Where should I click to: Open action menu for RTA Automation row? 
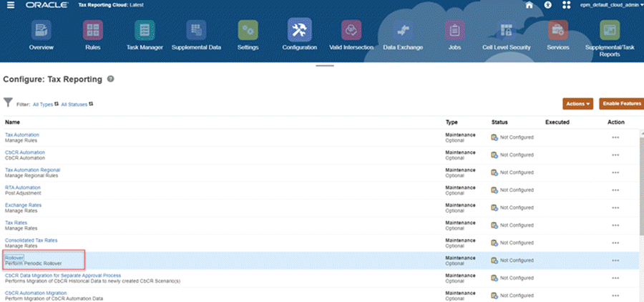coord(615,190)
